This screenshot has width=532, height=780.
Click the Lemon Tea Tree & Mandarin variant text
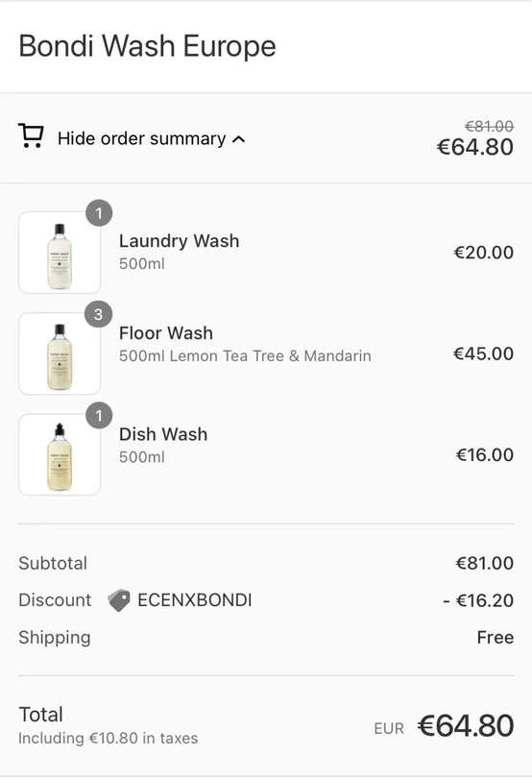[x=271, y=356]
